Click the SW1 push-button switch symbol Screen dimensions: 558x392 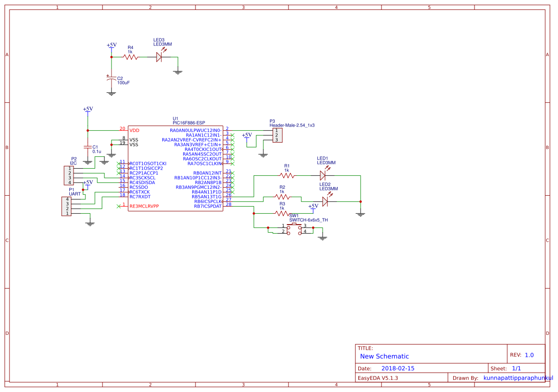click(294, 229)
